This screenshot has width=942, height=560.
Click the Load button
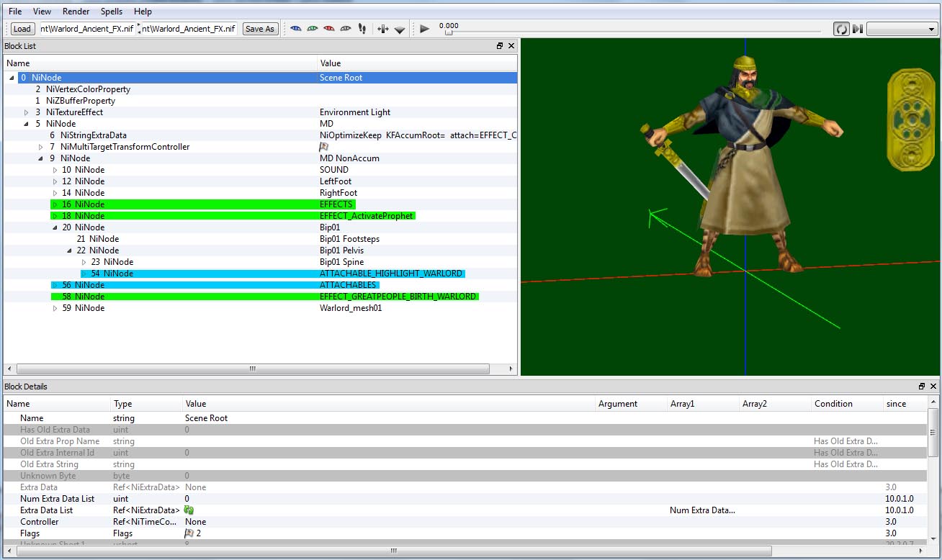click(22, 29)
